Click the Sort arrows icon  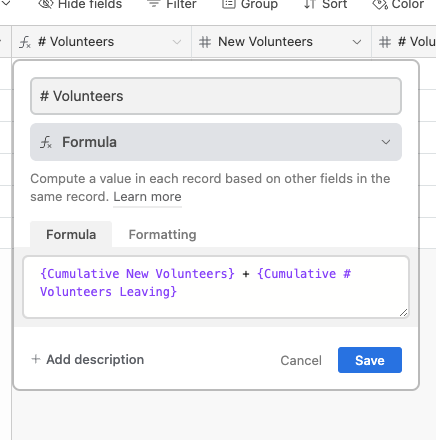[310, 4]
